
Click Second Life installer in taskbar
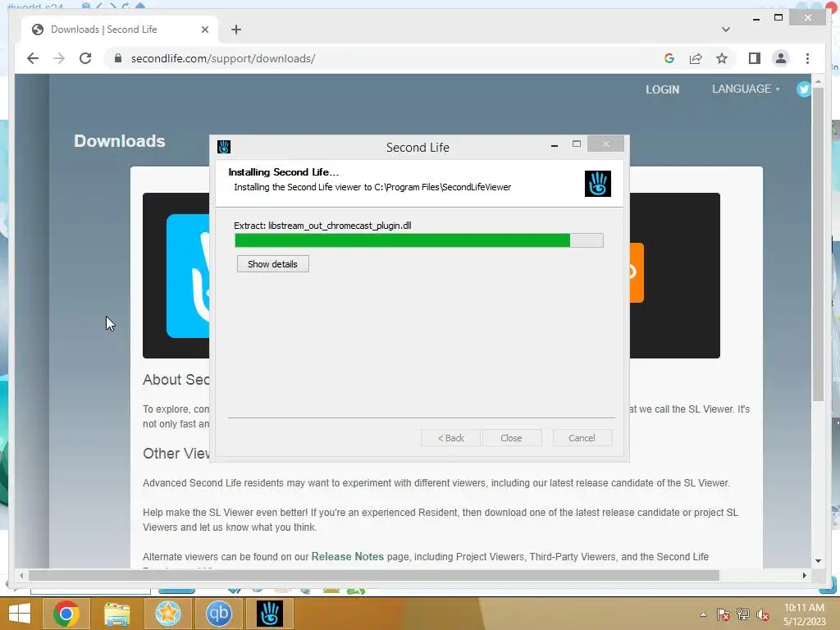pos(269,614)
